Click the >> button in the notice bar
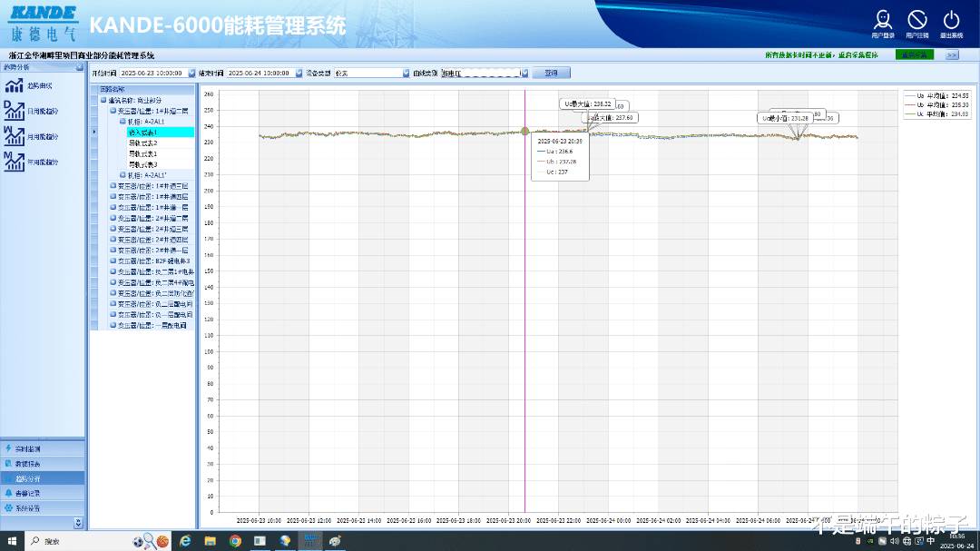980x551 pixels. tap(952, 55)
